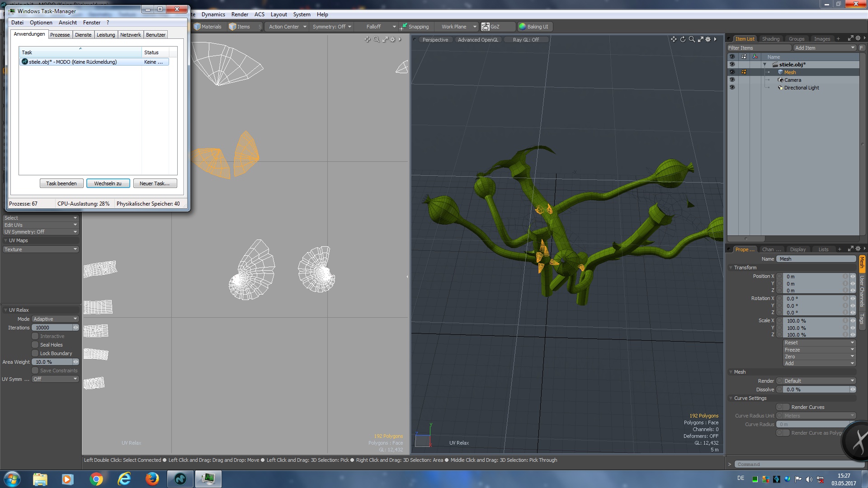The width and height of the screenshot is (868, 488).
Task: Collapse the stiele.obj scene tree
Action: 765,65
